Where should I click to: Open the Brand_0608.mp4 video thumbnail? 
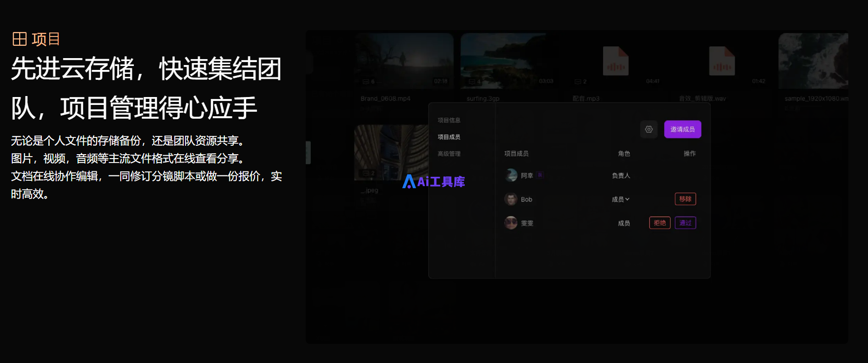click(404, 61)
